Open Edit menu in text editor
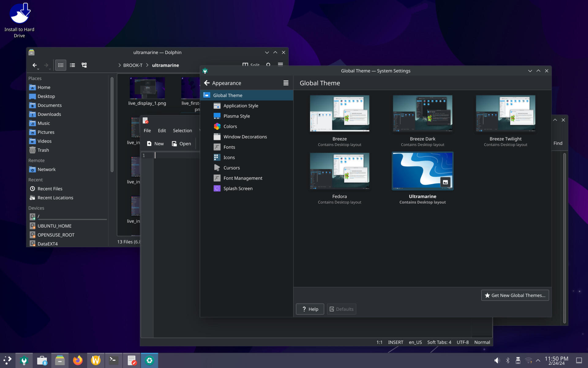The width and height of the screenshot is (588, 368). click(x=162, y=131)
